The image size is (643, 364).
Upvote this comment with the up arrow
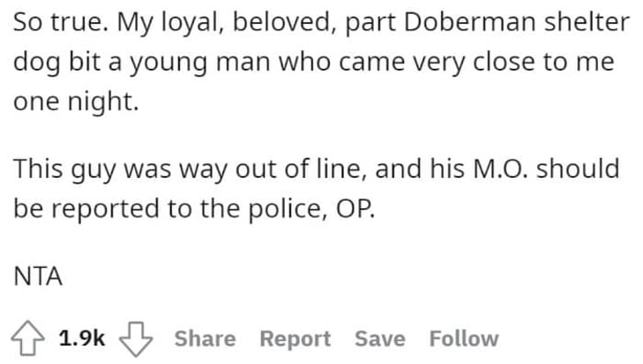click(x=28, y=338)
